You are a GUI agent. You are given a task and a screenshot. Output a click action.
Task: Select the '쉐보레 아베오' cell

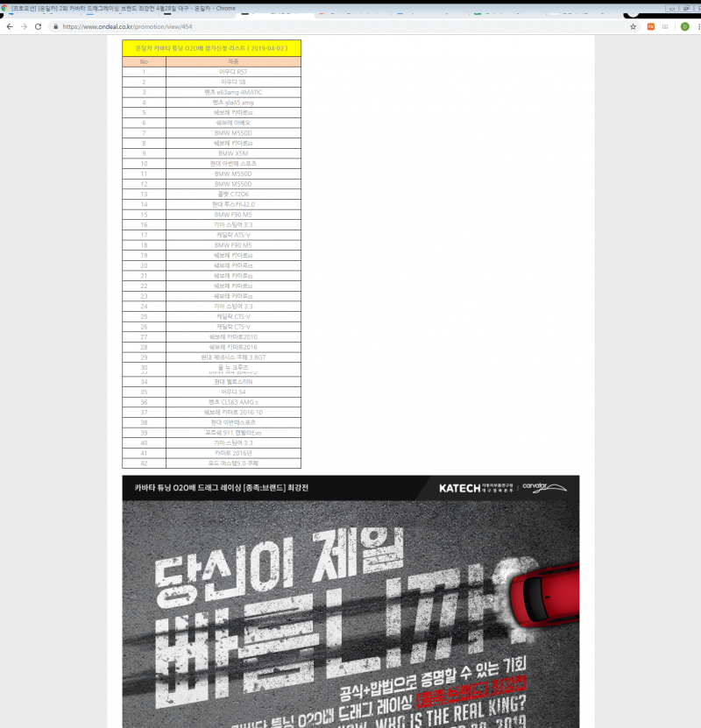click(233, 123)
